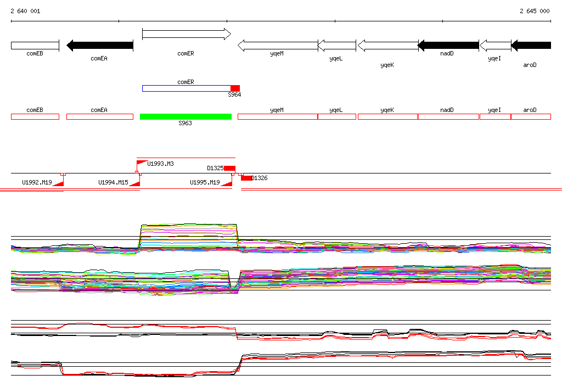This screenshot has height=392, width=562.
Task: Select the white yqeM gene arrow
Action: tap(278, 46)
